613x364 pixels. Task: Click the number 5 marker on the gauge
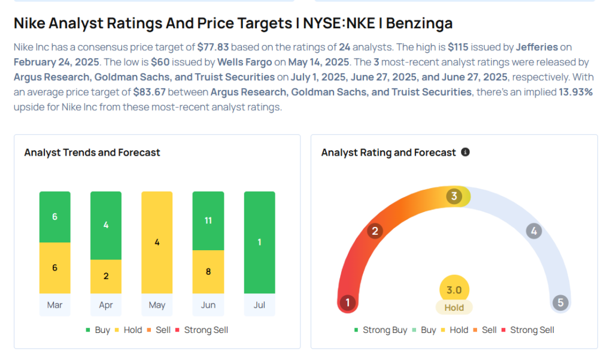(x=561, y=302)
